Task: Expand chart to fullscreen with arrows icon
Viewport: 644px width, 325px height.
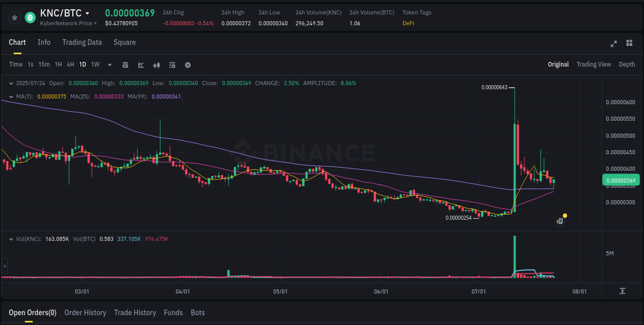Action: (x=614, y=44)
